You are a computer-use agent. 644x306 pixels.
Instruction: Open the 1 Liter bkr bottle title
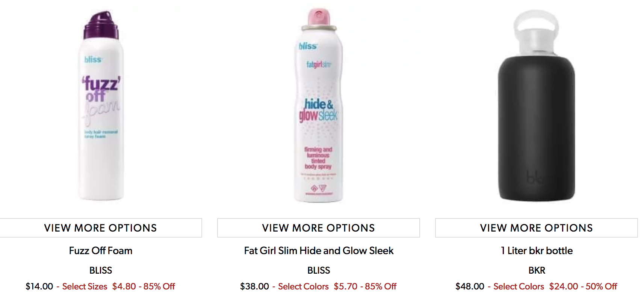(537, 251)
